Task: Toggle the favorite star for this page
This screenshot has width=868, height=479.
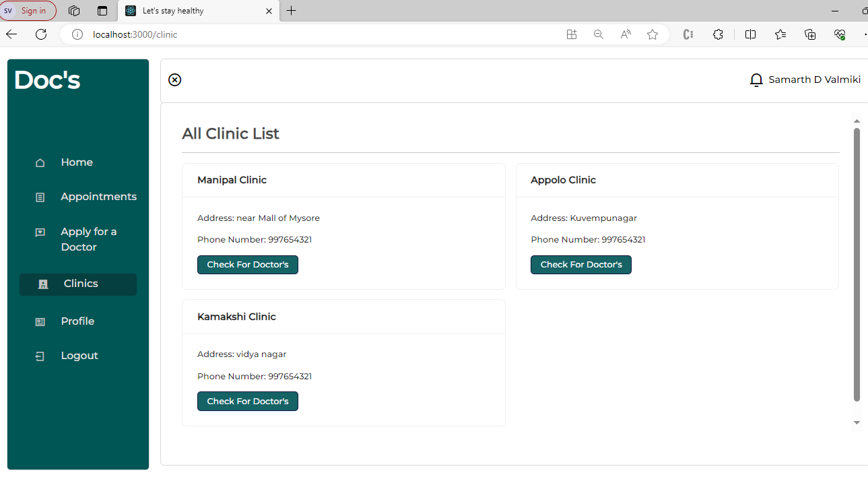Action: coord(652,34)
